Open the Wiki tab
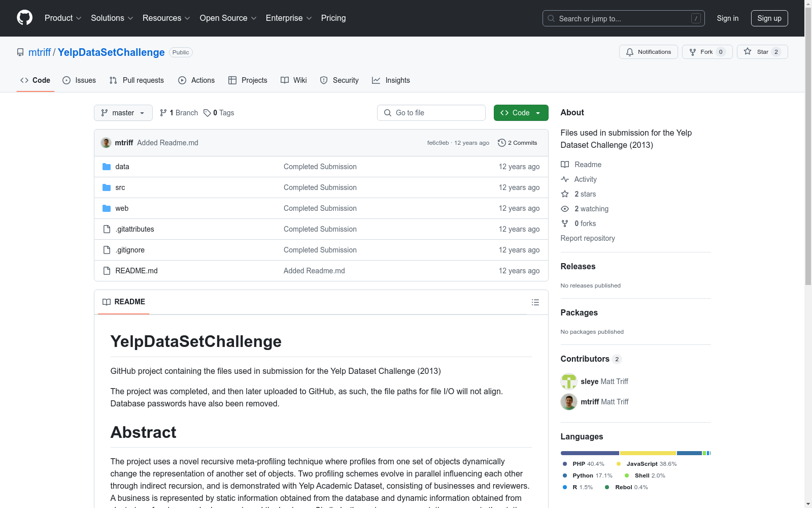The width and height of the screenshot is (812, 508). pyautogui.click(x=294, y=80)
